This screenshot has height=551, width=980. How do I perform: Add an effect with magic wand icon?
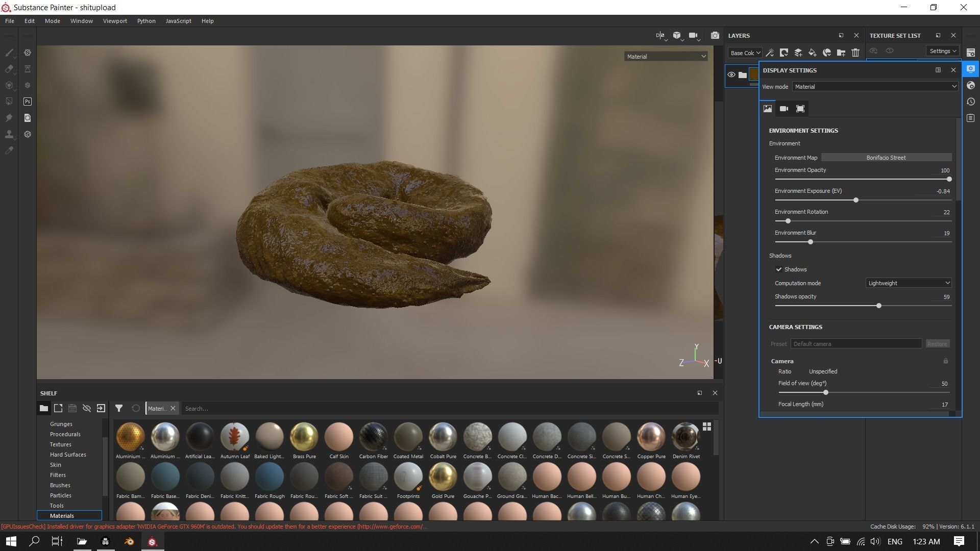click(770, 53)
